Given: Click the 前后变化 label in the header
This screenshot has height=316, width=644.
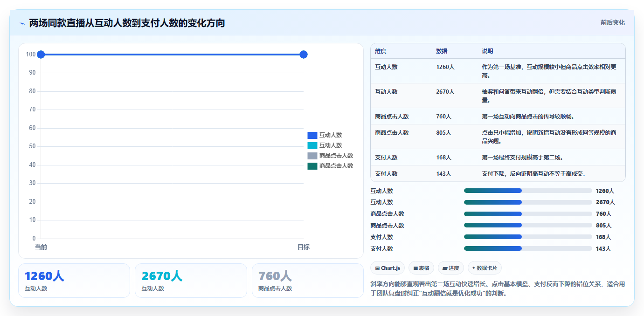Looking at the screenshot, I should click(x=612, y=23).
